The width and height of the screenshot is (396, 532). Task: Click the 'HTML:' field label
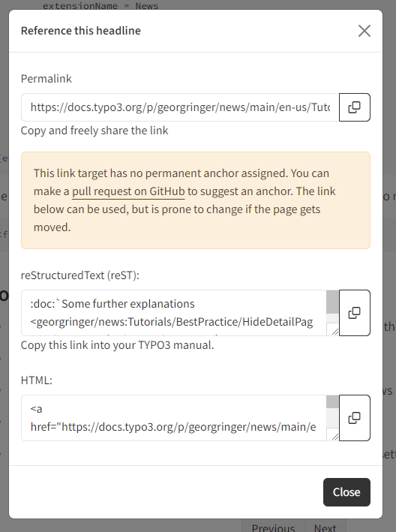point(37,380)
